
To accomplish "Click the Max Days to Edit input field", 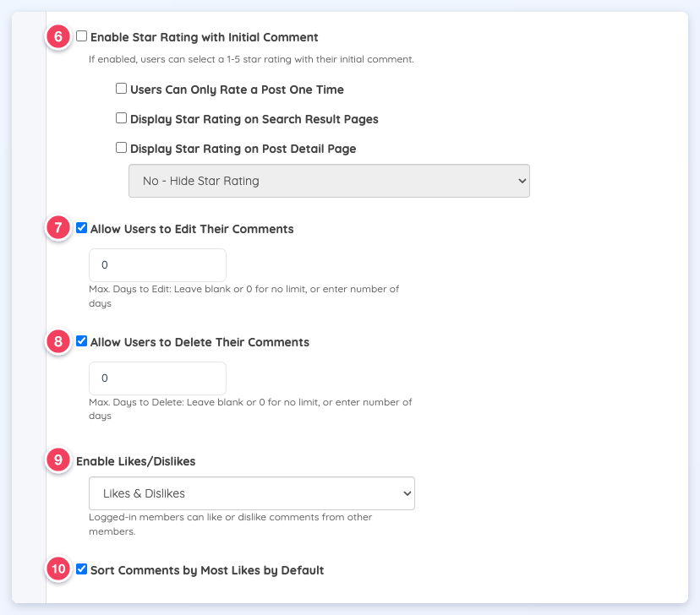I will pos(157,265).
